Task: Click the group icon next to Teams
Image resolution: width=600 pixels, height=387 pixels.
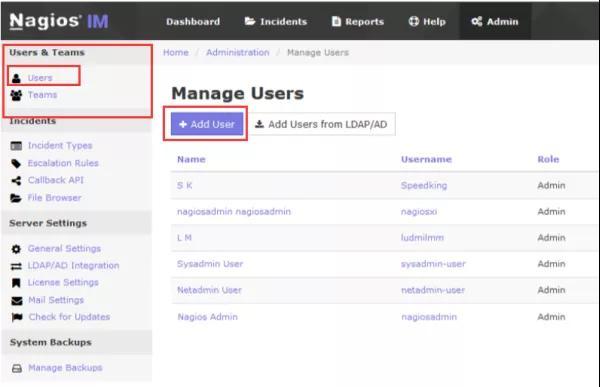Action: pos(16,95)
